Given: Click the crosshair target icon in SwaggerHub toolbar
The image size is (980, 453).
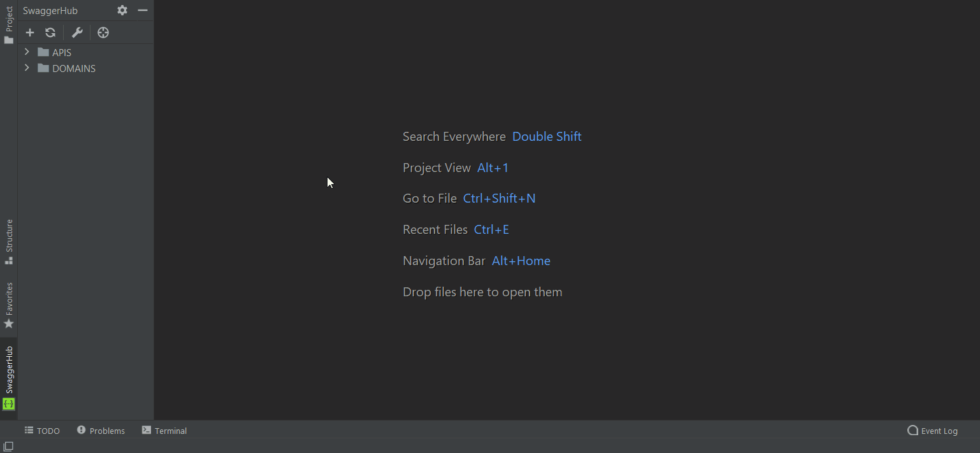Looking at the screenshot, I should click(x=103, y=32).
